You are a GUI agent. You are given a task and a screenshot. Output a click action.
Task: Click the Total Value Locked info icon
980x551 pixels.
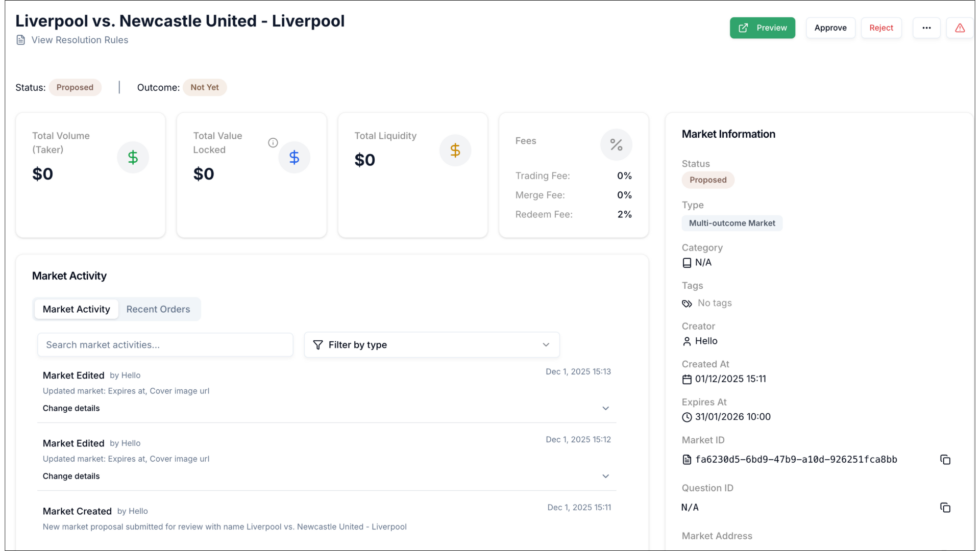coord(273,143)
